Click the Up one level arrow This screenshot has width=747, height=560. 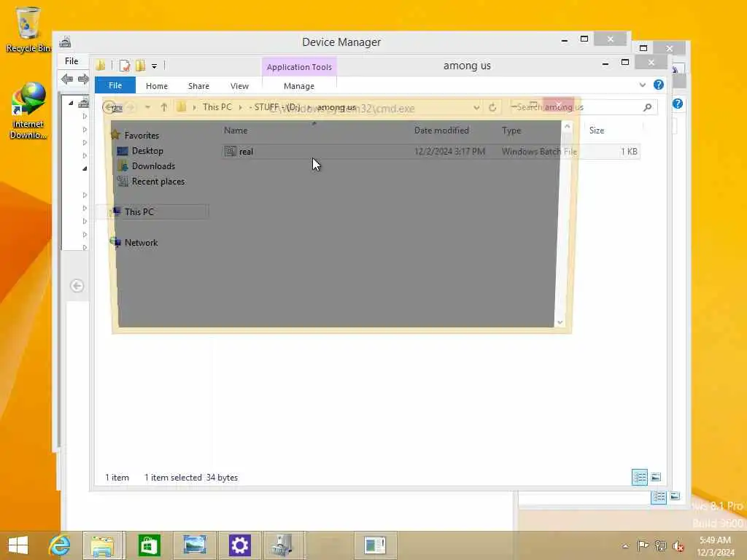164,107
